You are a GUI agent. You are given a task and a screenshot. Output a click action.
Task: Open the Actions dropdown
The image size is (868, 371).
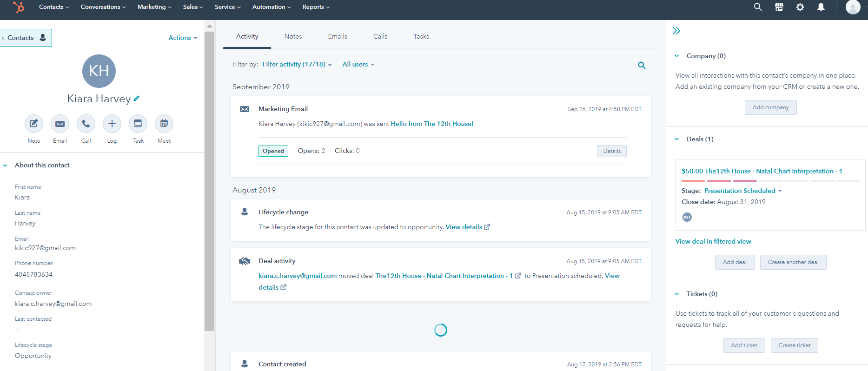click(x=183, y=38)
